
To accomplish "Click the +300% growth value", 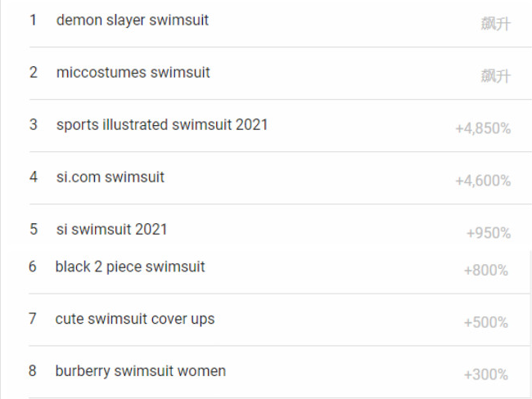I will tap(486, 375).
